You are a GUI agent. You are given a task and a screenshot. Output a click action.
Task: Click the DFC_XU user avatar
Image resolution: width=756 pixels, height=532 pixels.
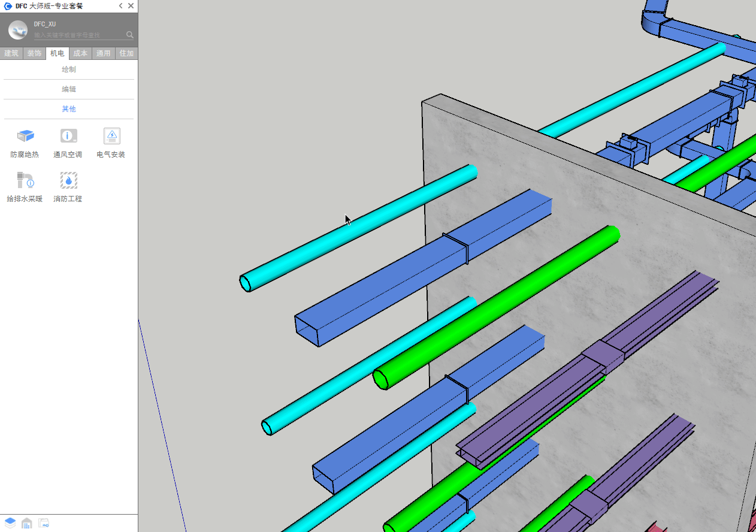(18, 30)
